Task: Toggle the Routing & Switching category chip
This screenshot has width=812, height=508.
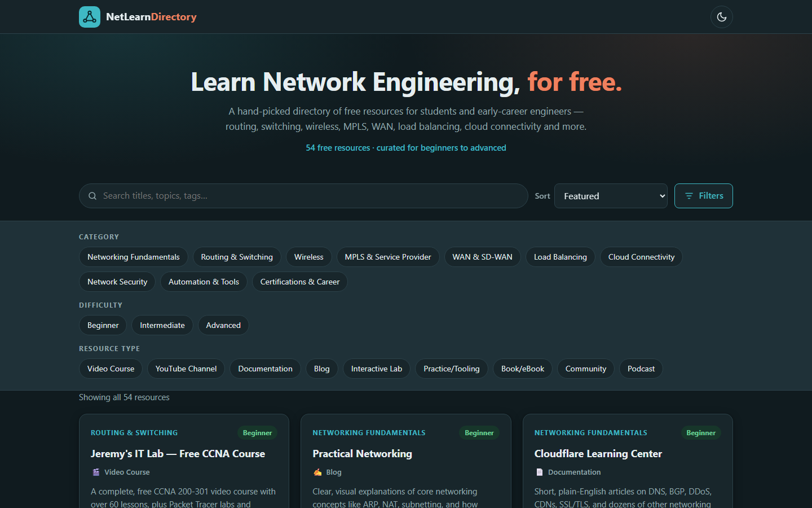Action: pyautogui.click(x=237, y=257)
